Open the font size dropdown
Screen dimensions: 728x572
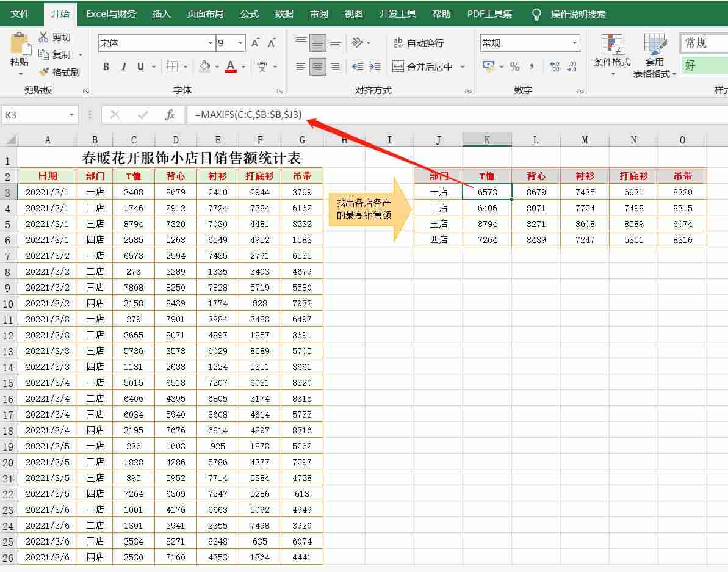click(x=240, y=43)
